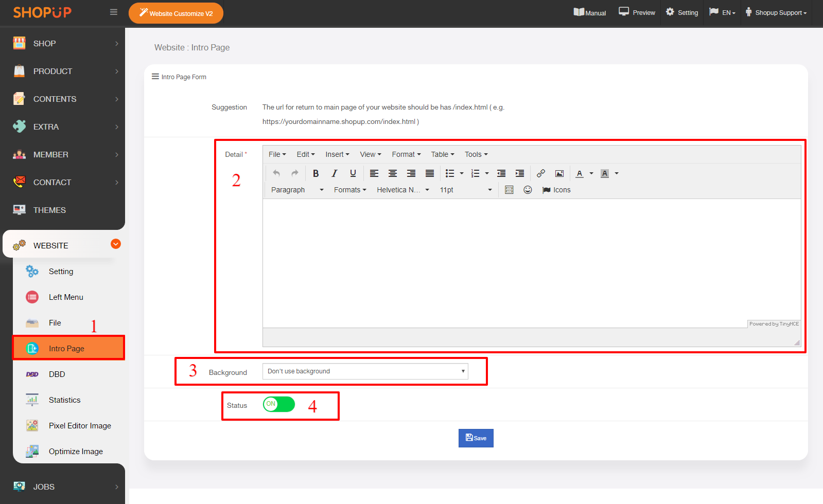
Task: Apply the background highlight color button
Action: 605,173
